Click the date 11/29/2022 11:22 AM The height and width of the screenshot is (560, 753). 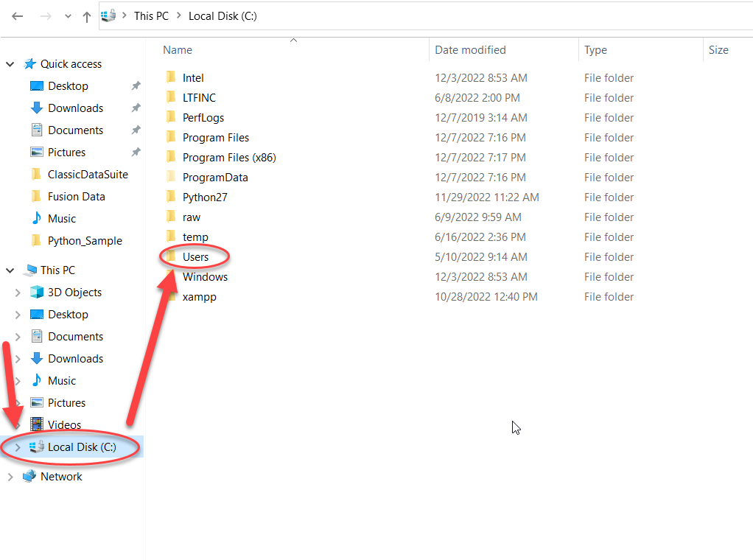point(487,197)
